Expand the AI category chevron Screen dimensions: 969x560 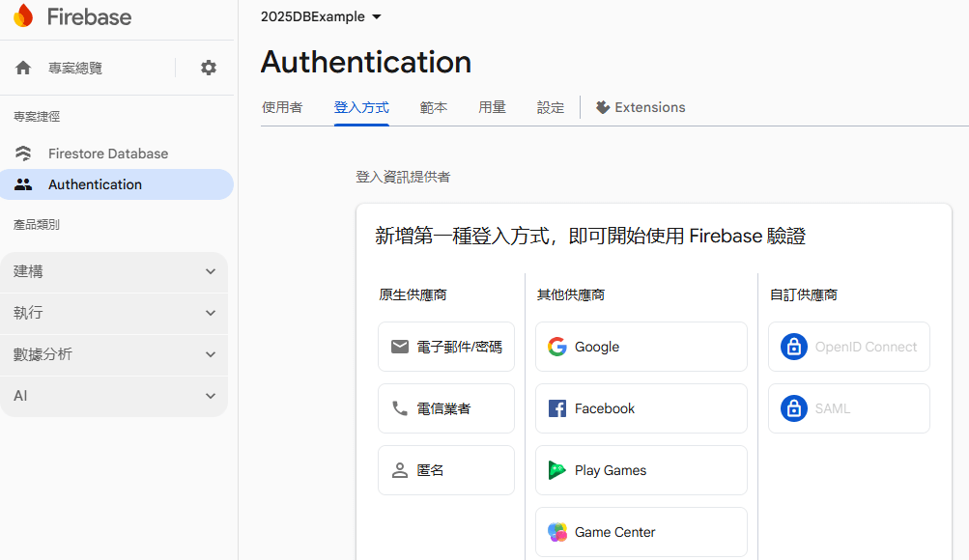tap(211, 396)
